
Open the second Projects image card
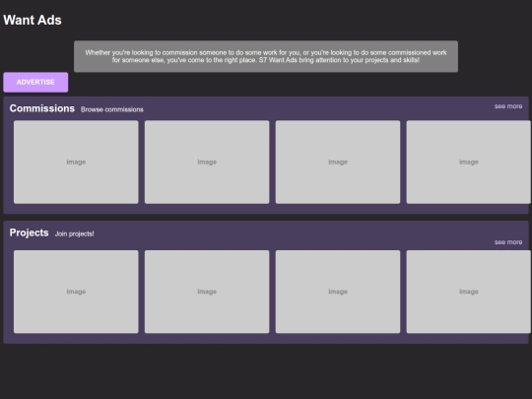207,292
